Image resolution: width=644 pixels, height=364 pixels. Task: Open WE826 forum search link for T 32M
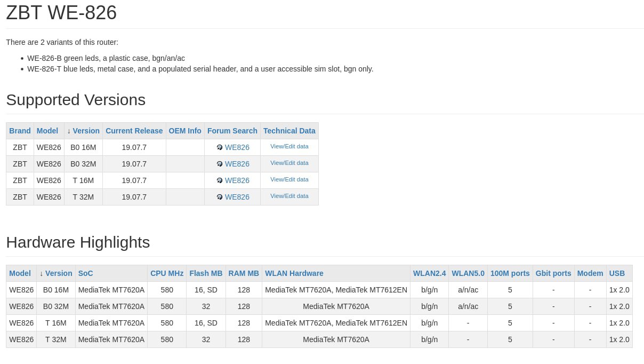pyautogui.click(x=237, y=197)
